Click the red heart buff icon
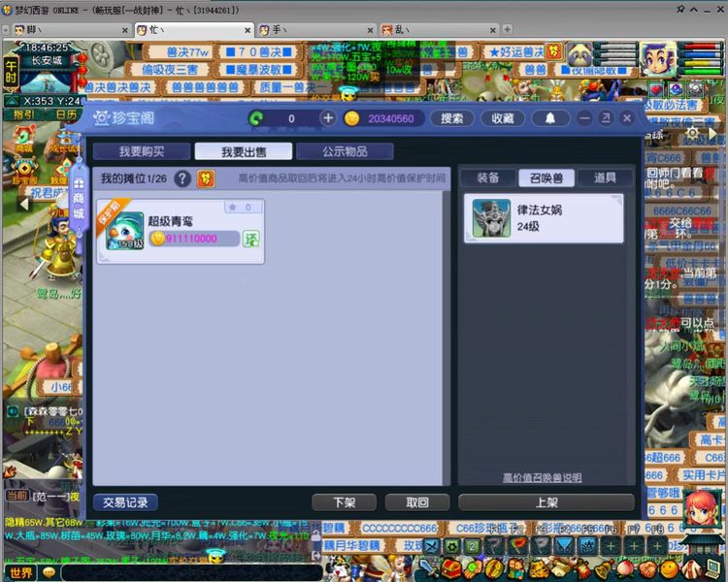This screenshot has height=582, width=728. pyautogui.click(x=655, y=89)
